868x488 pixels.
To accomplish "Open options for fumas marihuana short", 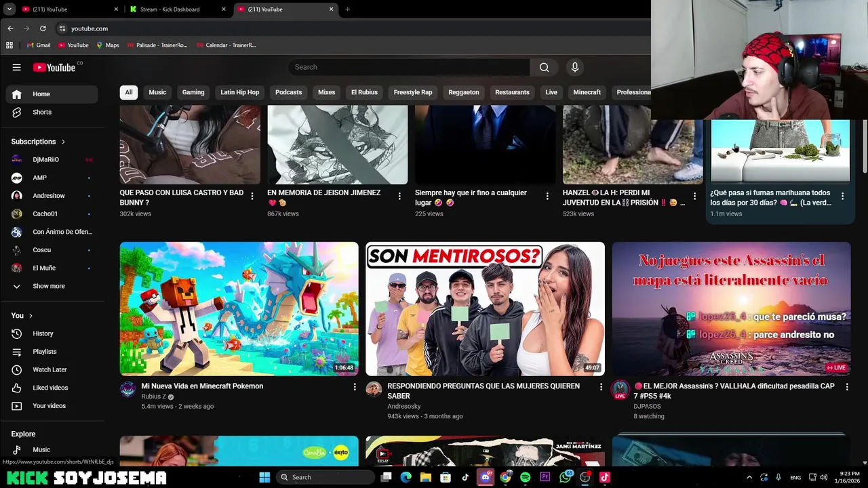I will tap(842, 196).
